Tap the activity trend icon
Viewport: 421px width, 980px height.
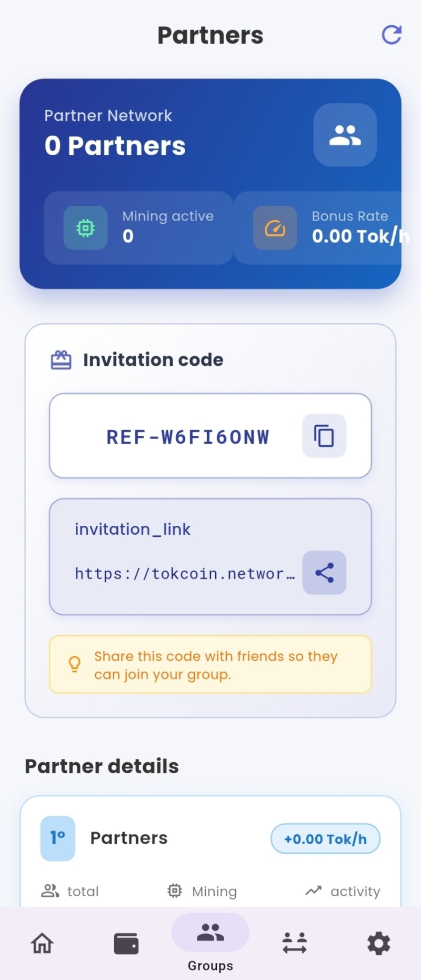[313, 891]
